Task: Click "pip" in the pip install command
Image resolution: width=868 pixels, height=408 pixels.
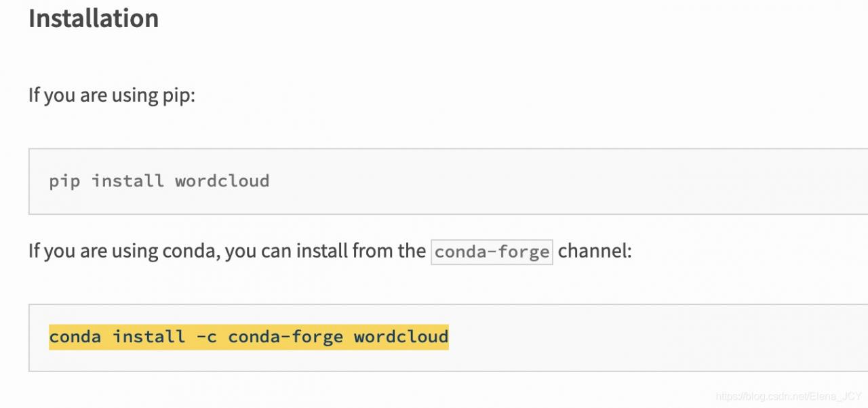Action: tap(64, 181)
